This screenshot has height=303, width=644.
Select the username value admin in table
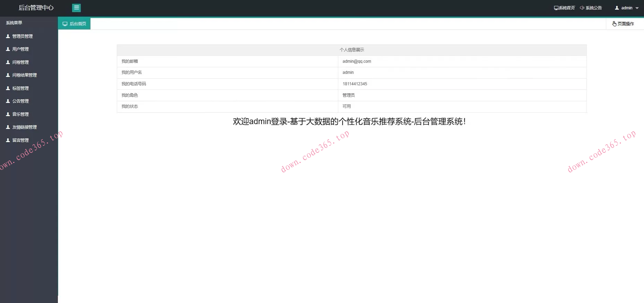pos(348,72)
